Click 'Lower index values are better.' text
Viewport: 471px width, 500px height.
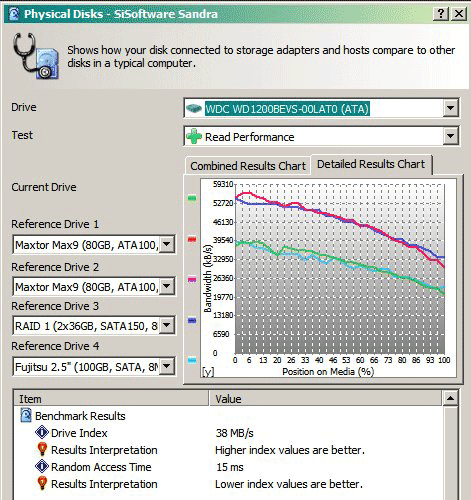coord(289,484)
